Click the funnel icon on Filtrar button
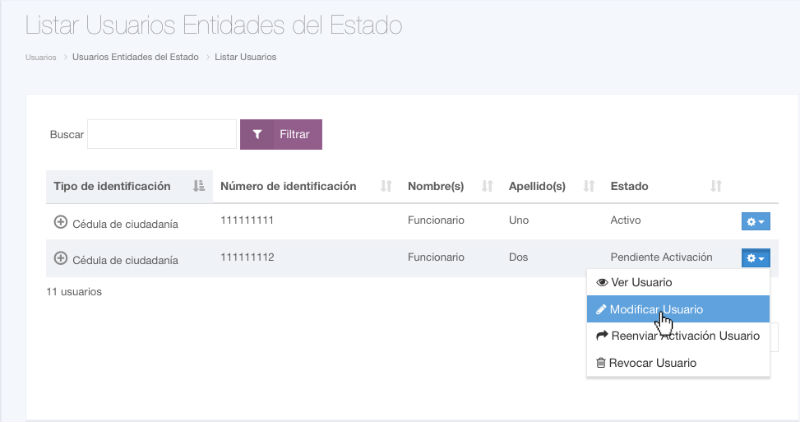Viewport: 800px width, 422px height. pos(257,134)
